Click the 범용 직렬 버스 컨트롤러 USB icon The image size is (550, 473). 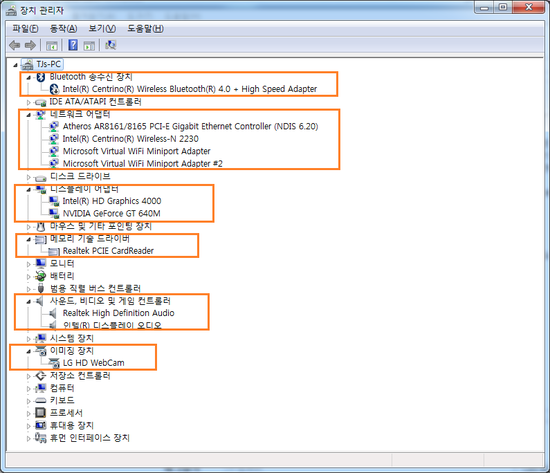pos(41,289)
